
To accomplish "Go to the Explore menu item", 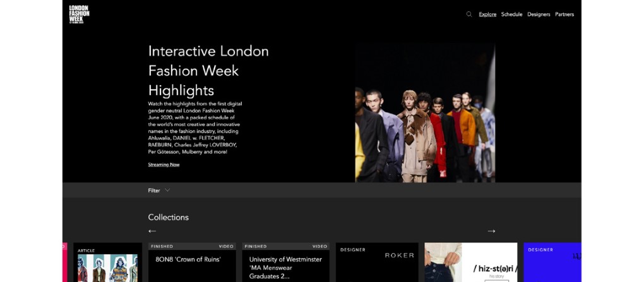I will pos(487,15).
